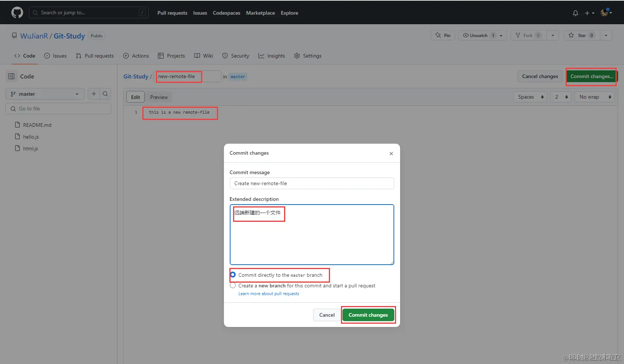The image size is (624, 364).
Task: Focus the Extended description textarea
Action: point(312,235)
